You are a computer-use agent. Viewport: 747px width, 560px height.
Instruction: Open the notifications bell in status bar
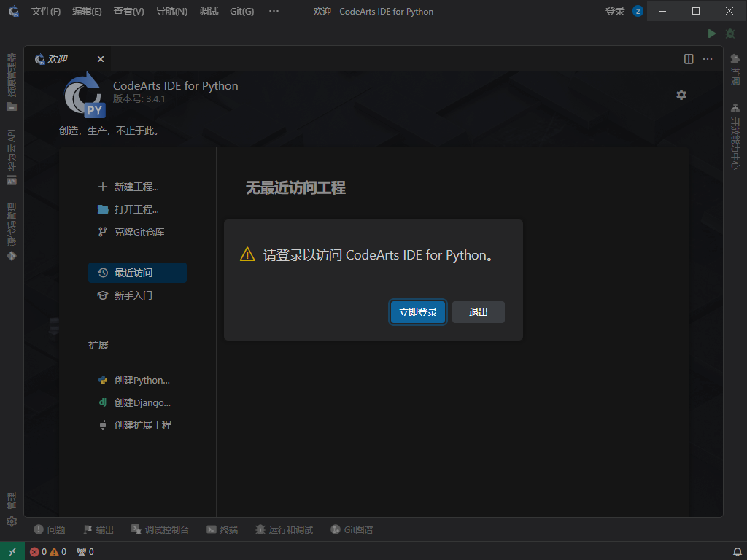pyautogui.click(x=737, y=551)
